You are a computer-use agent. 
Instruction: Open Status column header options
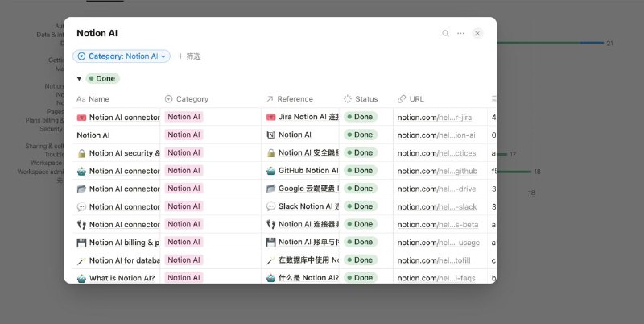coord(361,99)
